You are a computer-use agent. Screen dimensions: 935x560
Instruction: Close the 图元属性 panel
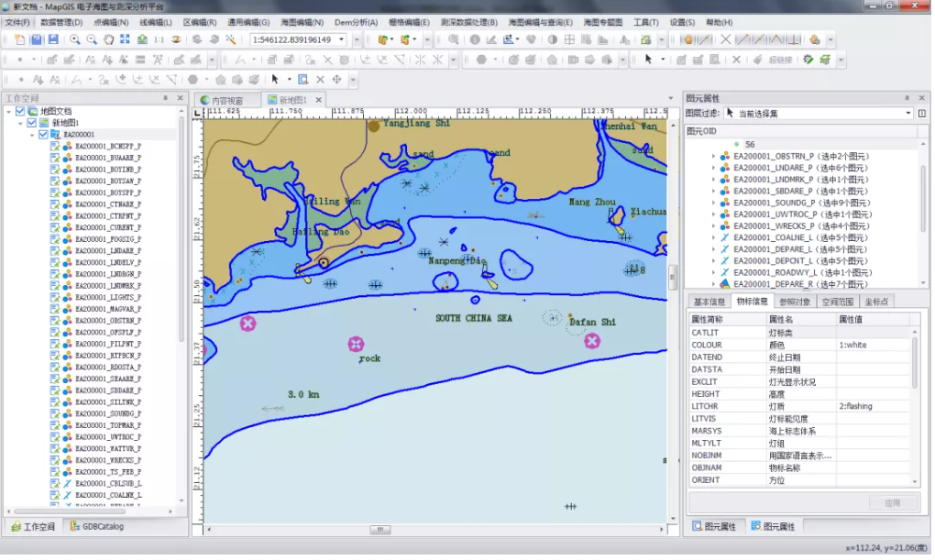pos(921,98)
